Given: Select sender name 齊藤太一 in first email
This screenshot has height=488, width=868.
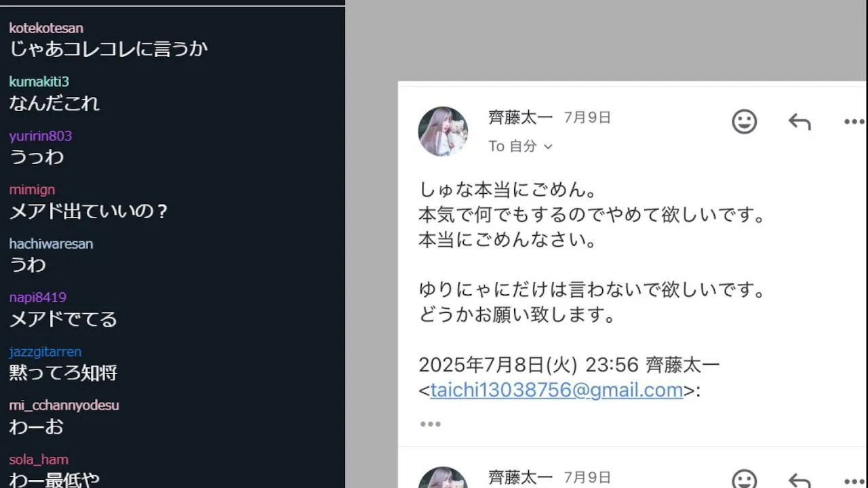Looking at the screenshot, I should pyautogui.click(x=520, y=117).
